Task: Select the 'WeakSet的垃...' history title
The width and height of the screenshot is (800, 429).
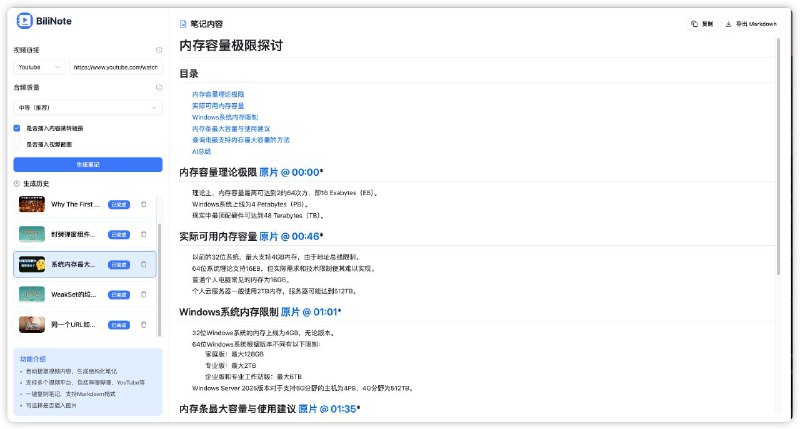Action: click(73, 295)
